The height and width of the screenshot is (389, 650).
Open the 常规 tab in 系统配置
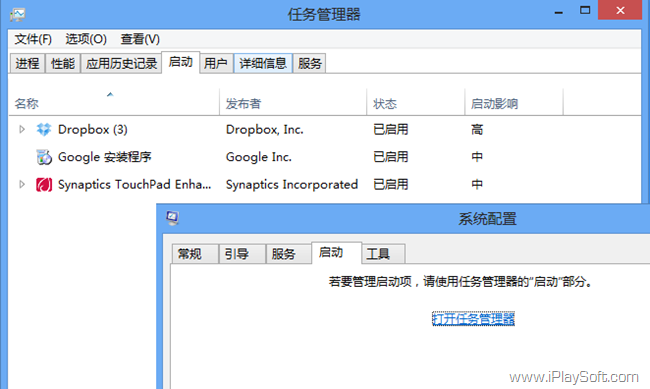point(195,254)
